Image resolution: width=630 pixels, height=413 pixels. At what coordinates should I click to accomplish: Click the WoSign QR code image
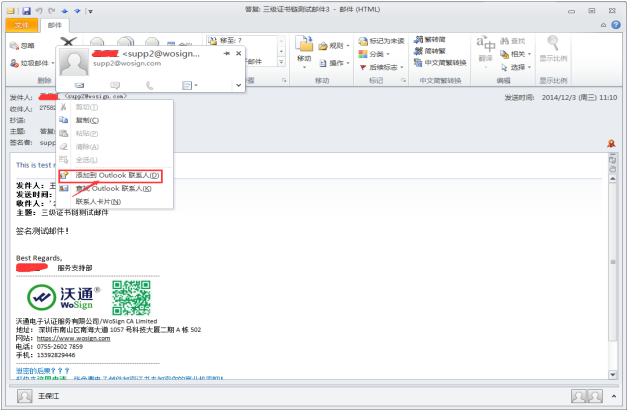coord(129,297)
